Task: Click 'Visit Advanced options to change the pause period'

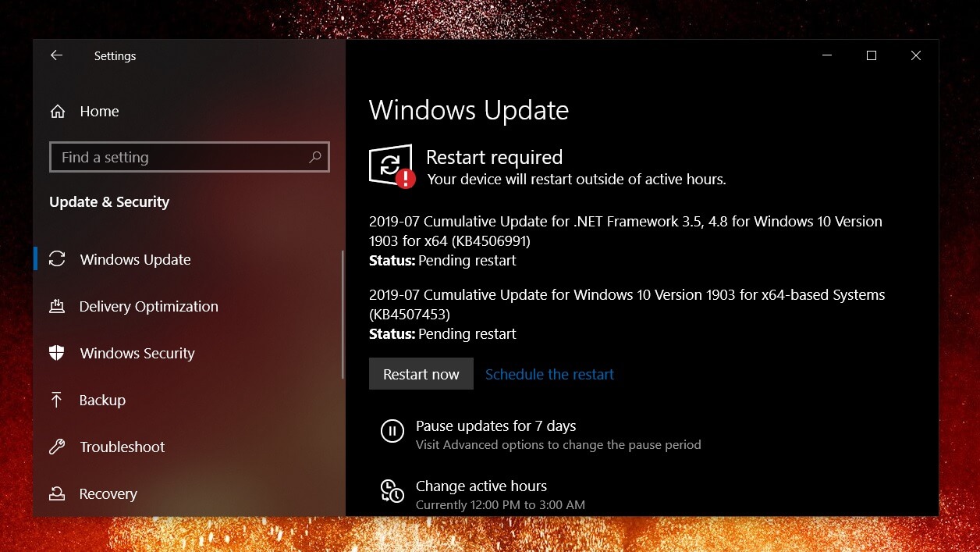Action: click(x=559, y=445)
